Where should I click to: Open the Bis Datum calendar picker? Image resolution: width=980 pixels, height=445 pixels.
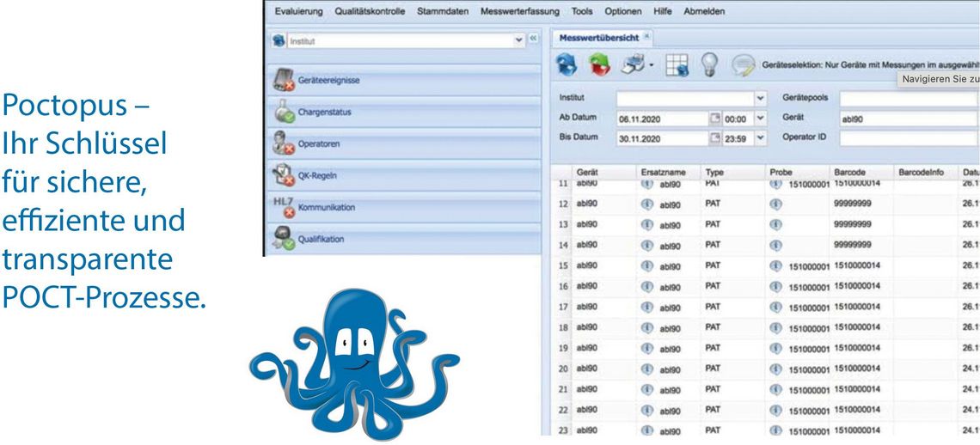click(x=714, y=137)
